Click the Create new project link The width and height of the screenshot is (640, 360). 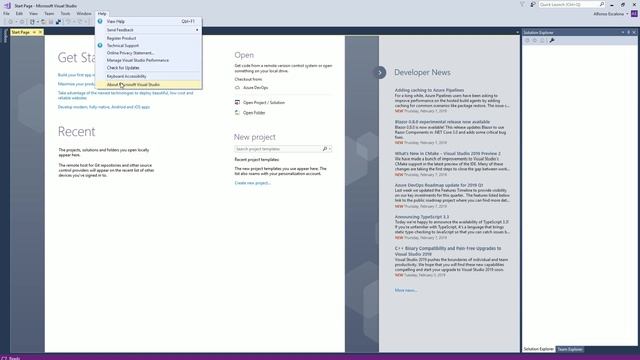(253, 183)
